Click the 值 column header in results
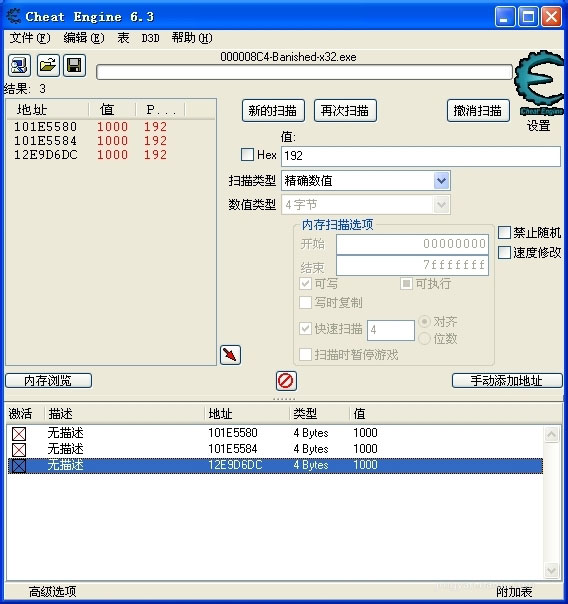The image size is (568, 604). tap(112, 110)
